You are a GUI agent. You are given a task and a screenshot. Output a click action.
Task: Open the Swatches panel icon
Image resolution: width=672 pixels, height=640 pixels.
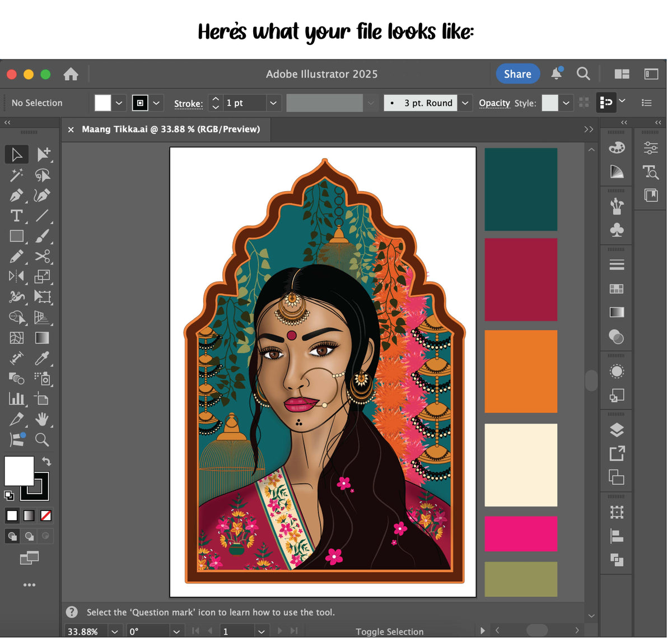coord(617,289)
